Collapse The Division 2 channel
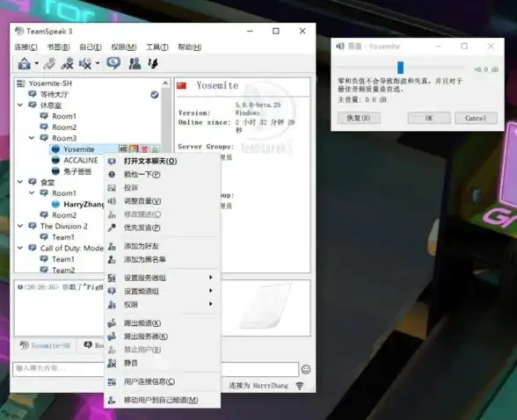The height and width of the screenshot is (420, 517). [20, 226]
